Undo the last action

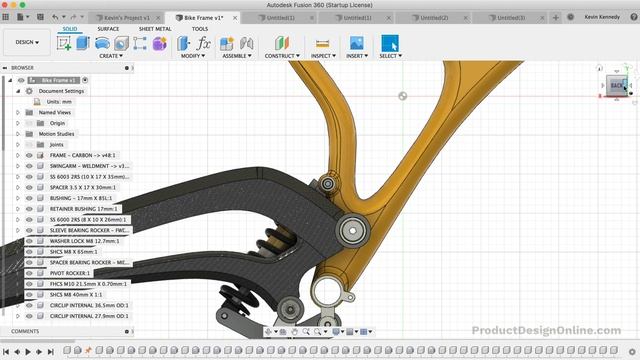pos(55,17)
